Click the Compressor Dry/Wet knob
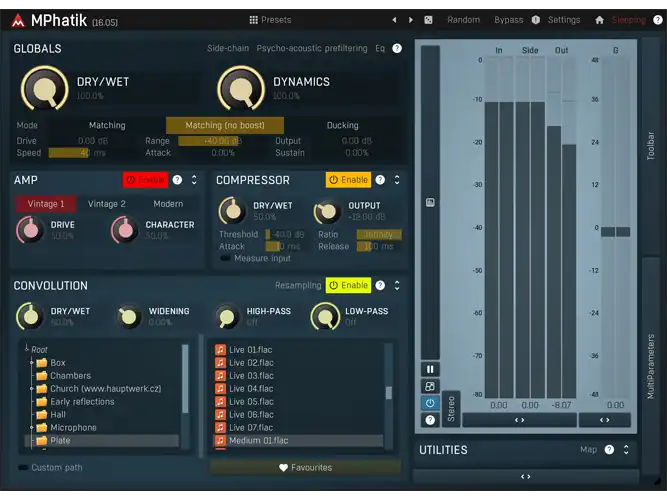The height and width of the screenshot is (500, 667). click(232, 210)
